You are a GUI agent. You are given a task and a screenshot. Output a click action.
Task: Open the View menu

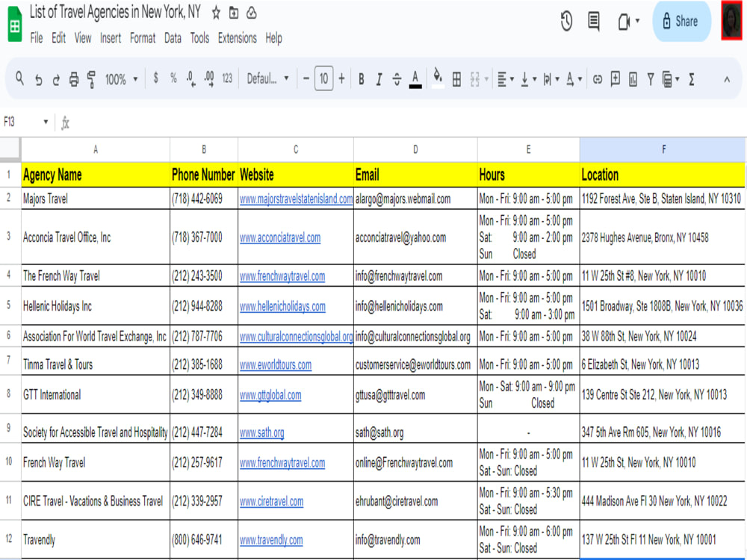click(x=83, y=38)
